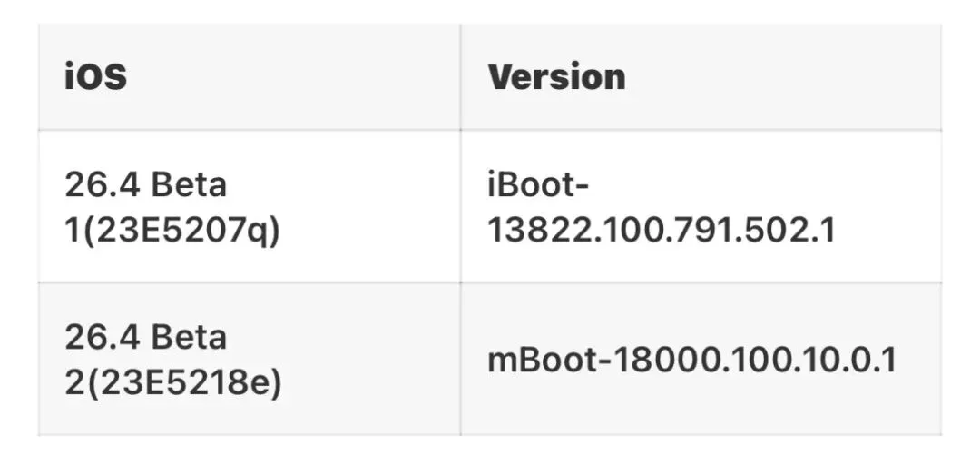Image resolution: width=980 pixels, height=455 pixels.
Task: Click the 13822.100.791.502.1 number line
Action: tap(661, 231)
